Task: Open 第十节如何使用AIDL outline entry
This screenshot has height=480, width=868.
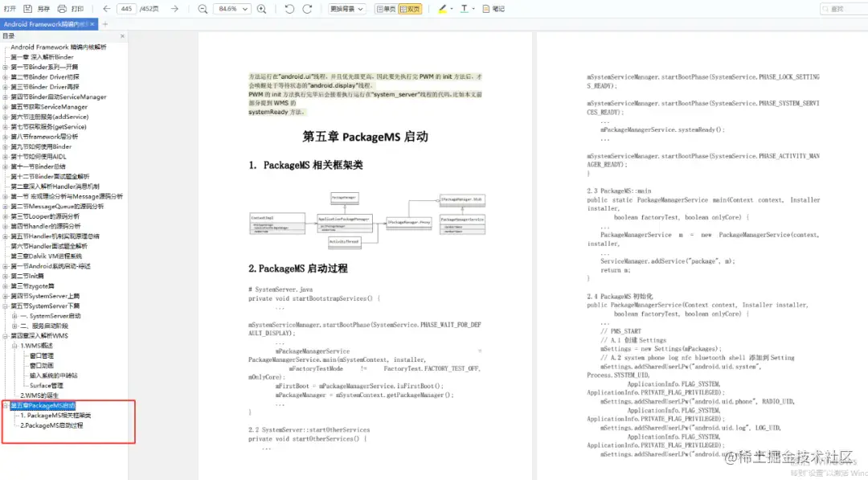Action: point(39,157)
